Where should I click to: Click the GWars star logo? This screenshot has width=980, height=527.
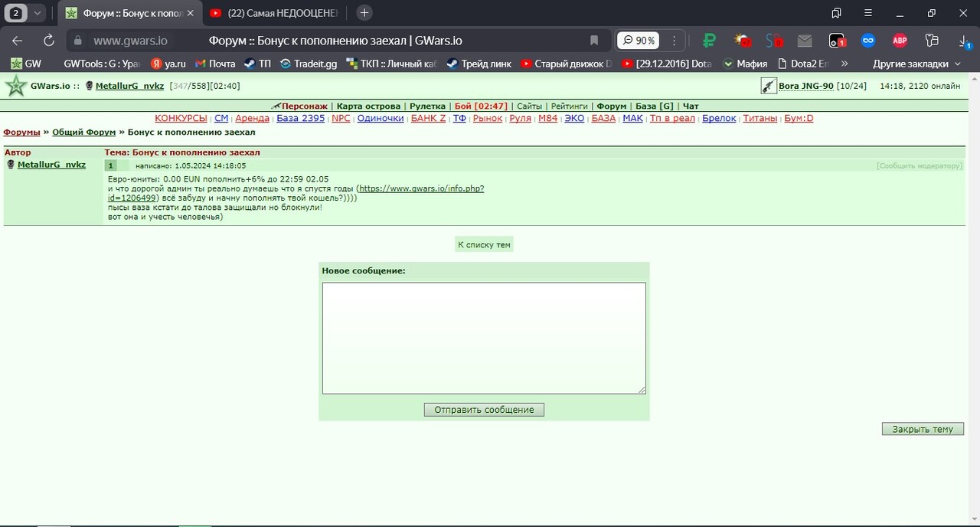[15, 86]
